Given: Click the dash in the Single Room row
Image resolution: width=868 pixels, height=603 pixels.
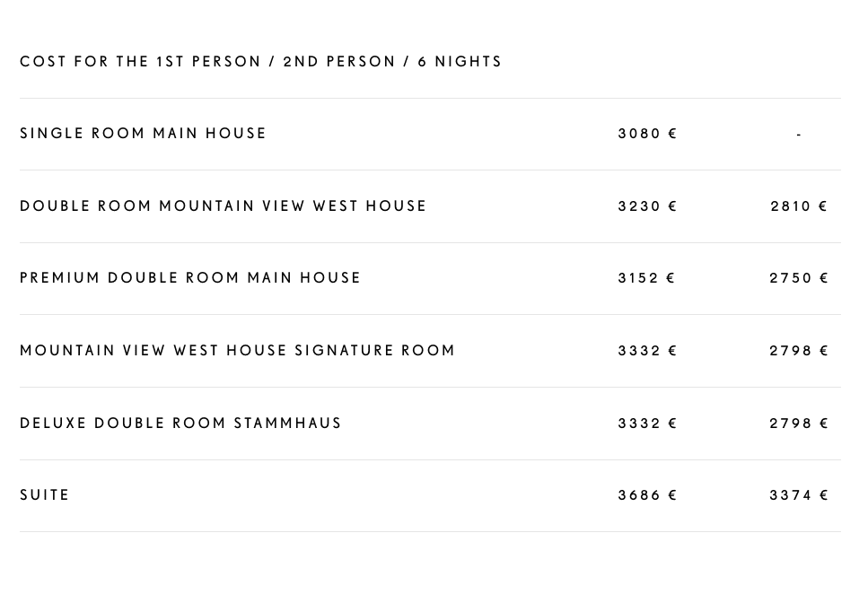Looking at the screenshot, I should click(798, 135).
